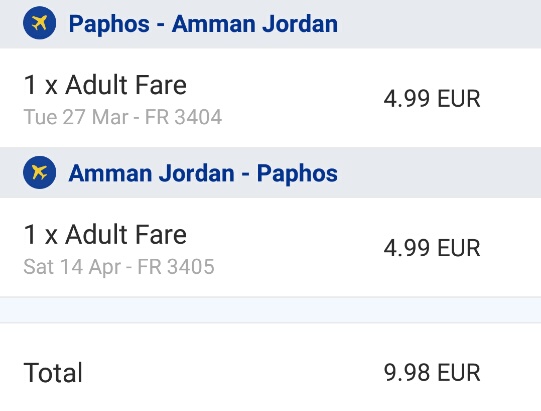Click the Total label
This screenshot has height=411, width=541.
pos(53,373)
